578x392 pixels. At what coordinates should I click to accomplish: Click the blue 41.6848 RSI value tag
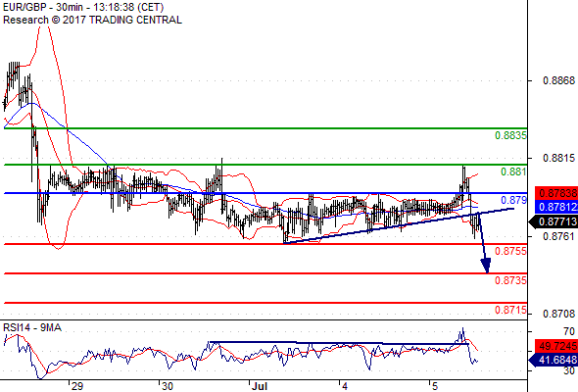pos(554,360)
